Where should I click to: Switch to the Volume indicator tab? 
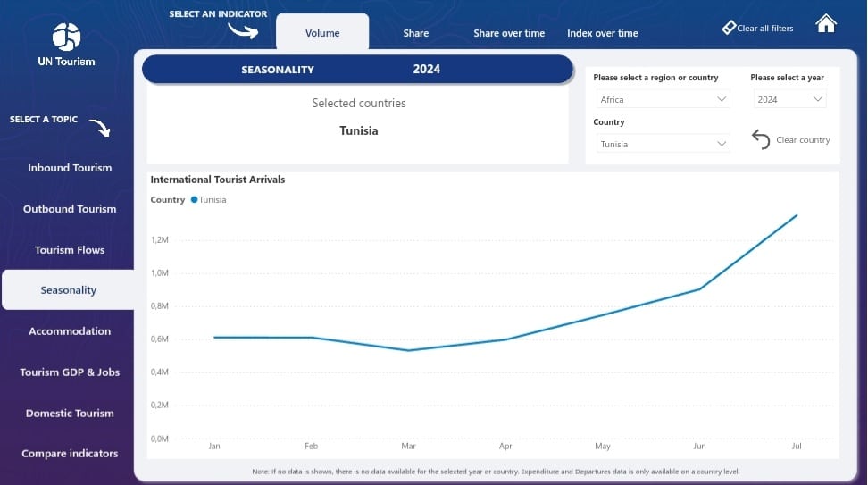(322, 33)
